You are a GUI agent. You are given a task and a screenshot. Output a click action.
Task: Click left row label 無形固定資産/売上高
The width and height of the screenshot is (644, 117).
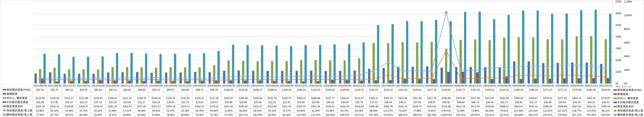(x=19, y=114)
